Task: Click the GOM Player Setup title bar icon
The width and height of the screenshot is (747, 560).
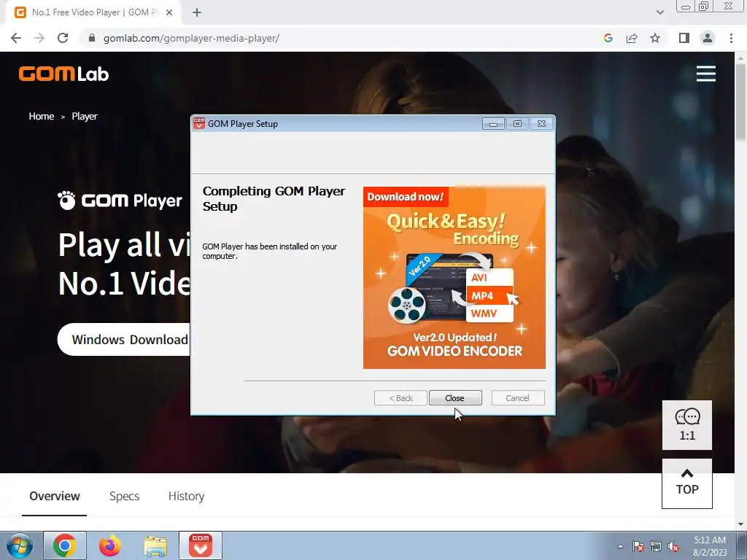Action: point(199,123)
